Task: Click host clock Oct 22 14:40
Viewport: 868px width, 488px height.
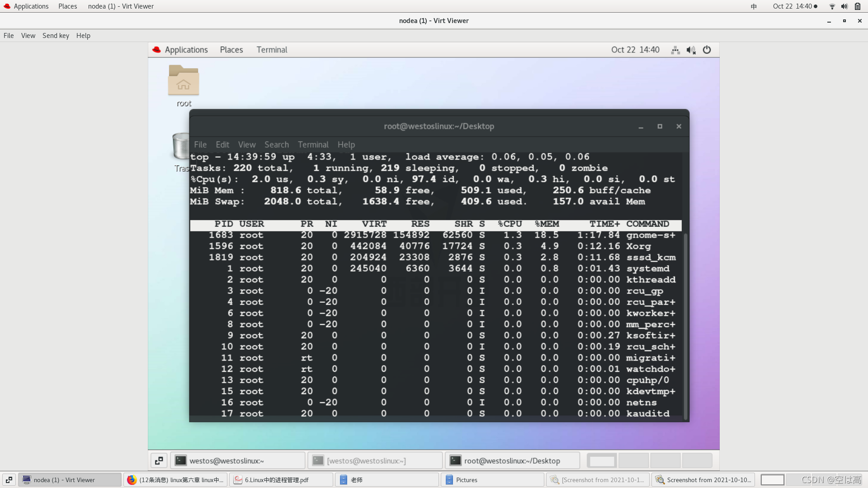Action: click(793, 6)
